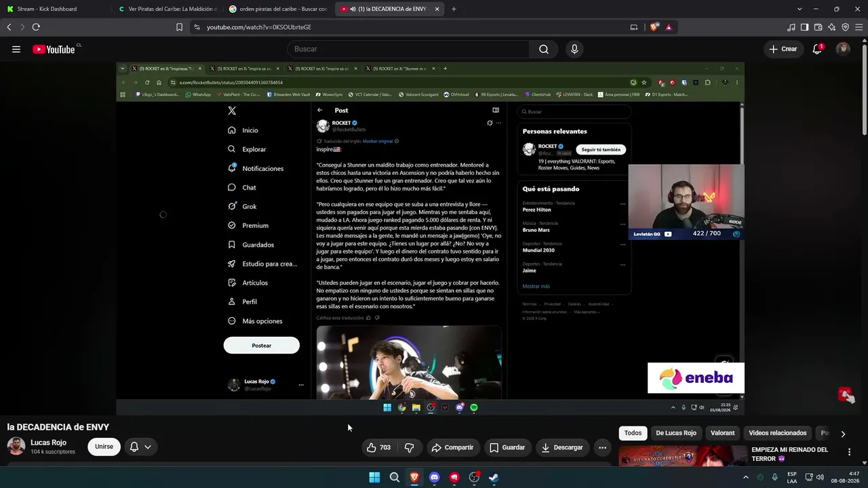Open the browser playlist music note icon
868x488 pixels.
tap(791, 27)
